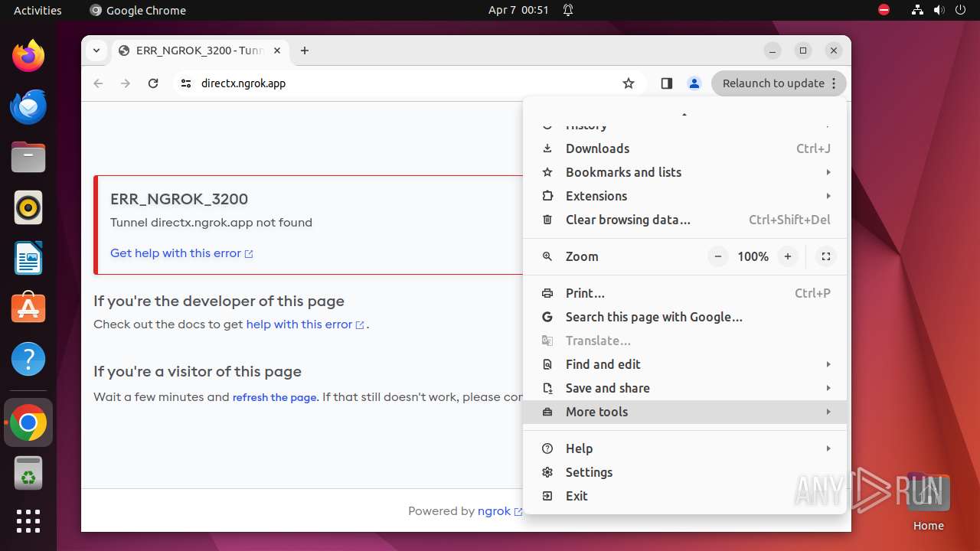
Task: Expand Find and edit submenu
Action: (x=685, y=364)
